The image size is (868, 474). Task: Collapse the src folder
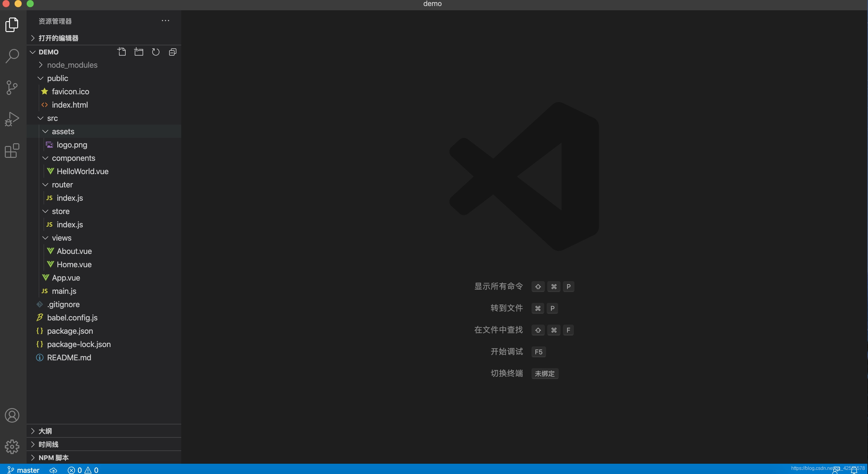(104, 118)
